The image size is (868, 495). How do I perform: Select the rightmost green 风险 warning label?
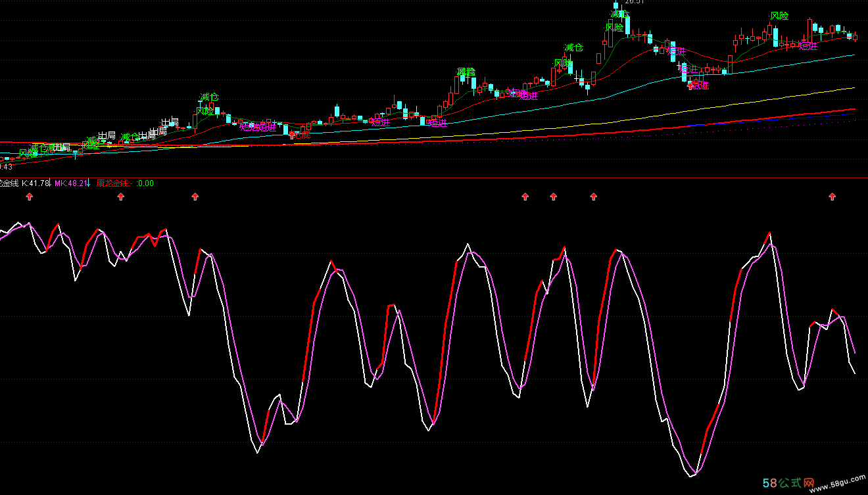coord(779,16)
